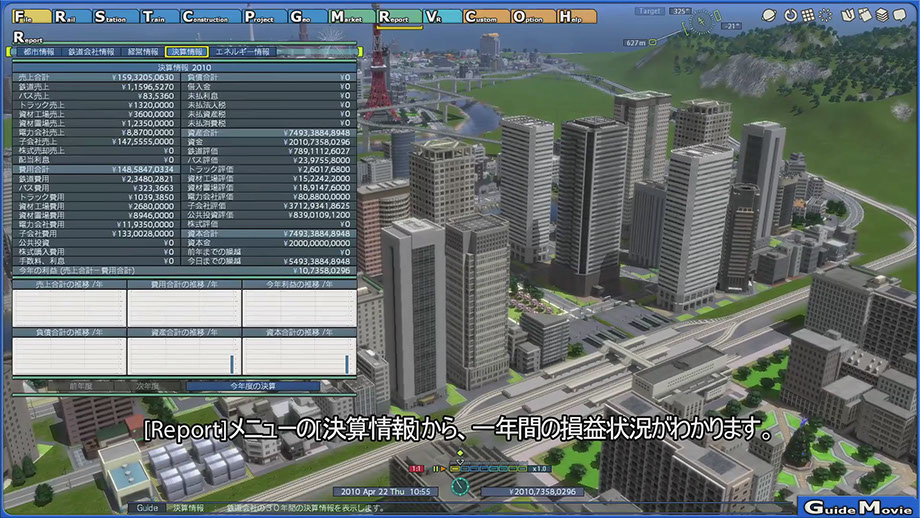The width and height of the screenshot is (920, 518).
Task: Click the planet globe view icon
Action: coord(769,15)
